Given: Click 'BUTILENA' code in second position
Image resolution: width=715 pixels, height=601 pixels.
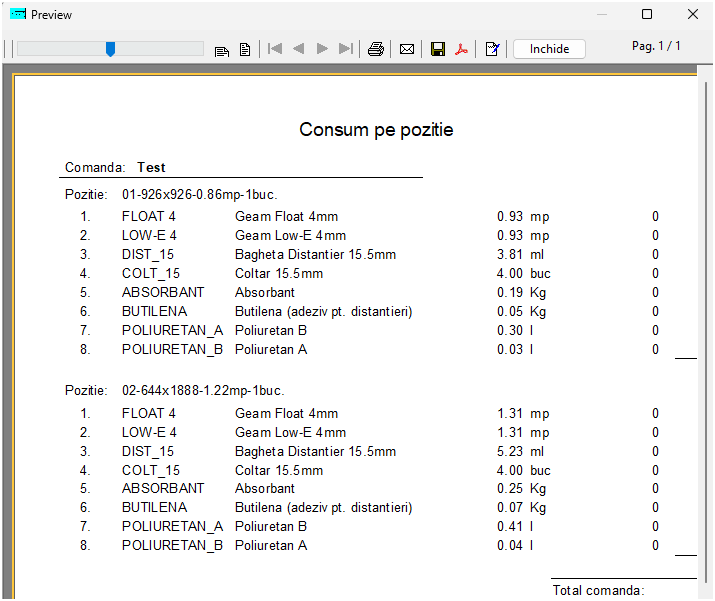Looking at the screenshot, I should [x=155, y=508].
